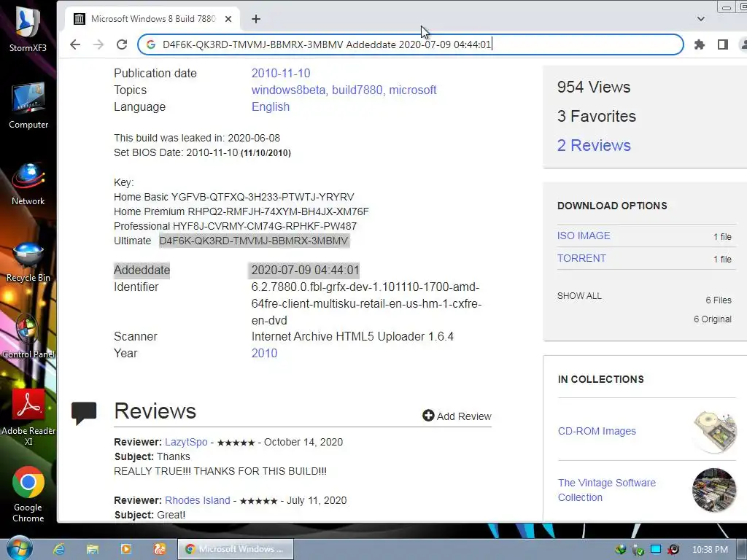
Task: Click the Google icon in address bar
Action: click(x=151, y=44)
